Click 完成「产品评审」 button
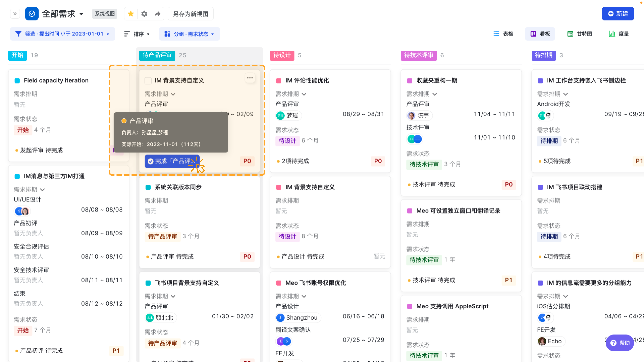644x362 pixels. (x=172, y=161)
